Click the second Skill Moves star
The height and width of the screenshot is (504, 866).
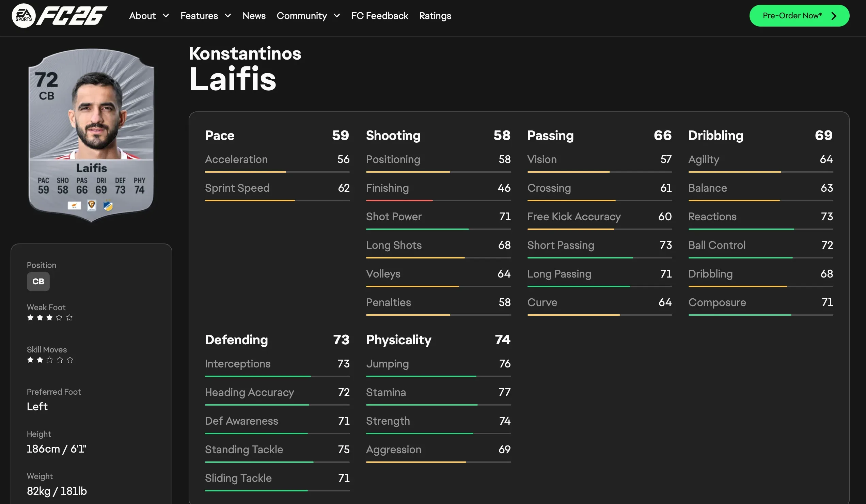click(40, 360)
